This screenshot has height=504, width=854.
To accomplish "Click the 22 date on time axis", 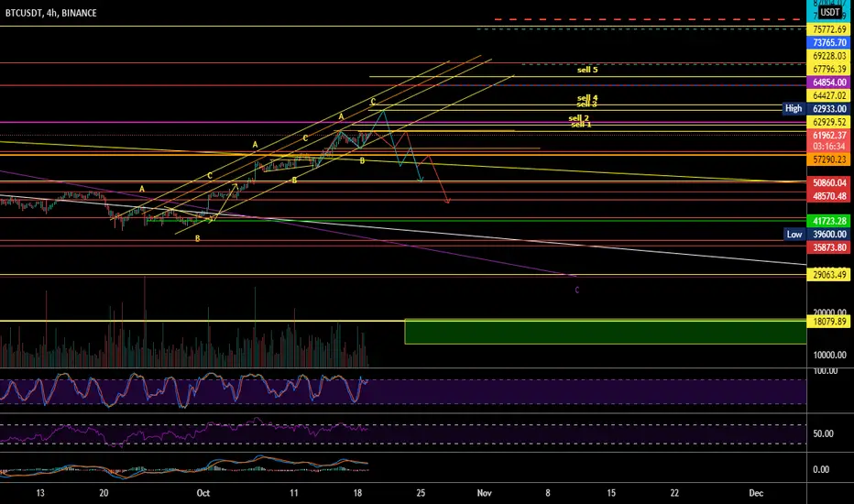I will (674, 493).
